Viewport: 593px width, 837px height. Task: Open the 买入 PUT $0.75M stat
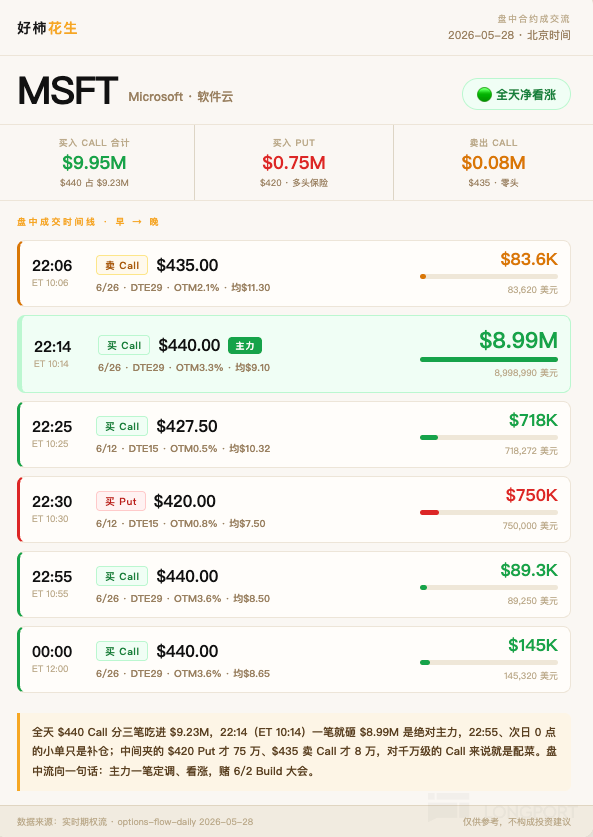click(x=294, y=163)
